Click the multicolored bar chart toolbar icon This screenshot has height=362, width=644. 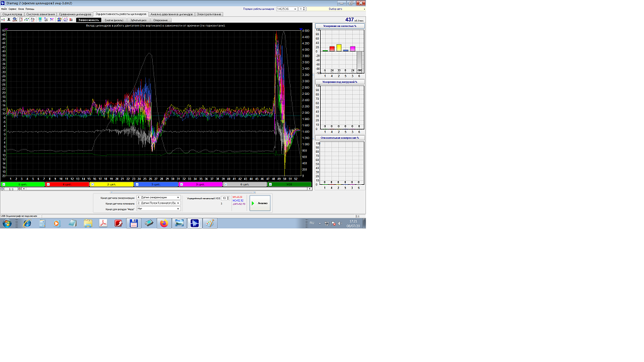tap(59, 19)
